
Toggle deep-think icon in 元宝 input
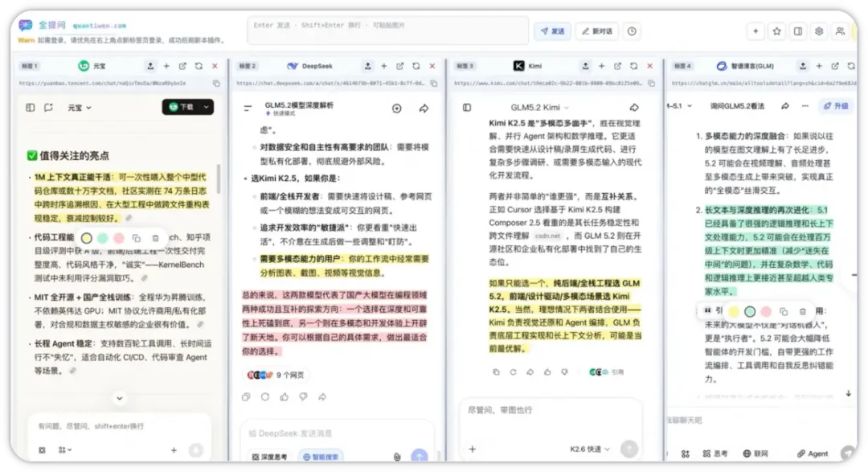(42, 450)
